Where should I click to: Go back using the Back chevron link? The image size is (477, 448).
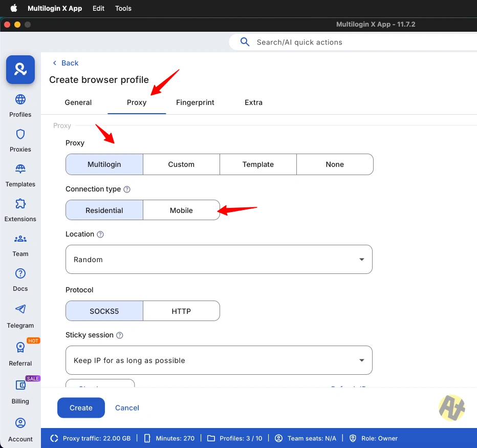[66, 63]
